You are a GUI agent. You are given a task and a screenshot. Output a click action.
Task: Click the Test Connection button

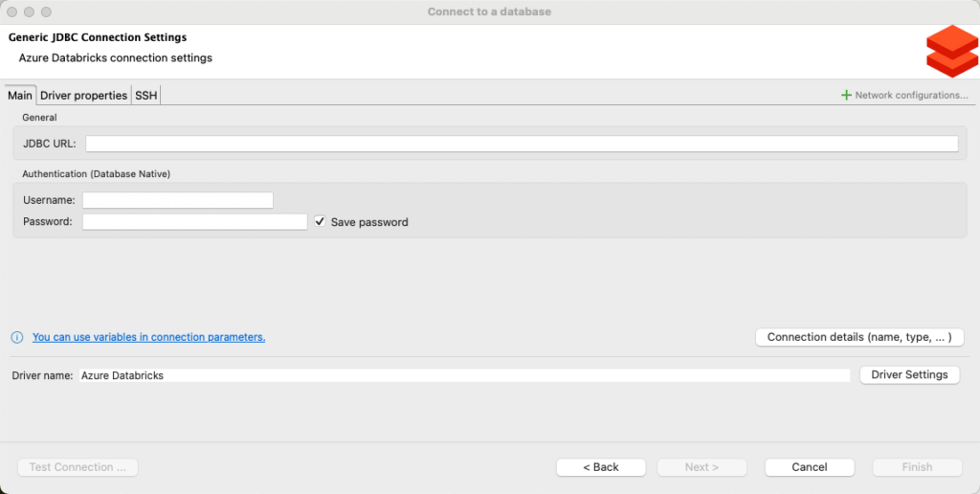78,467
